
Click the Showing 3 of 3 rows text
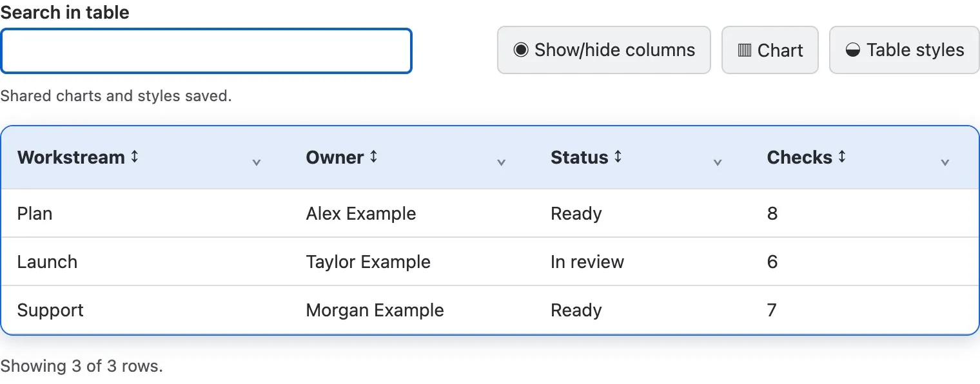click(82, 366)
